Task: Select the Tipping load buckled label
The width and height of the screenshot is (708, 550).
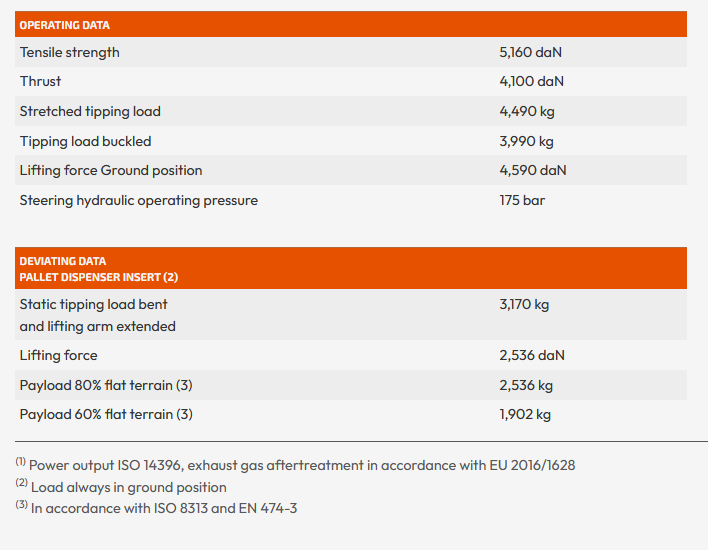Action: click(86, 141)
